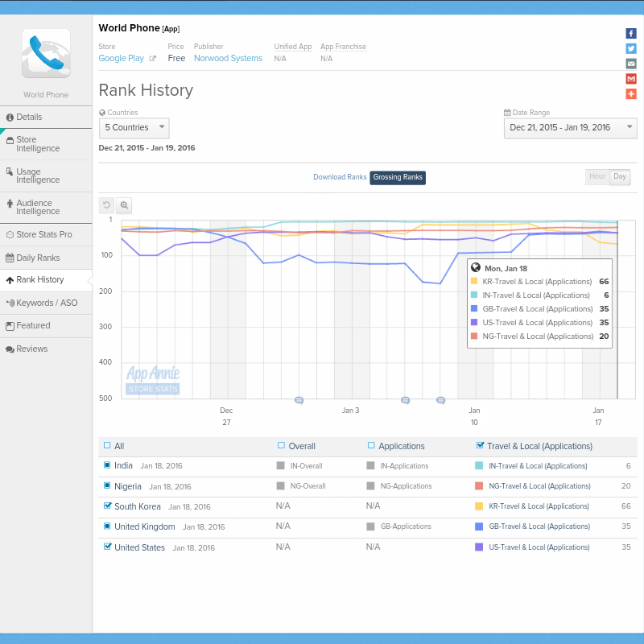Image resolution: width=644 pixels, height=644 pixels.
Task: Click the Store Intelligence icon
Action: click(10, 140)
